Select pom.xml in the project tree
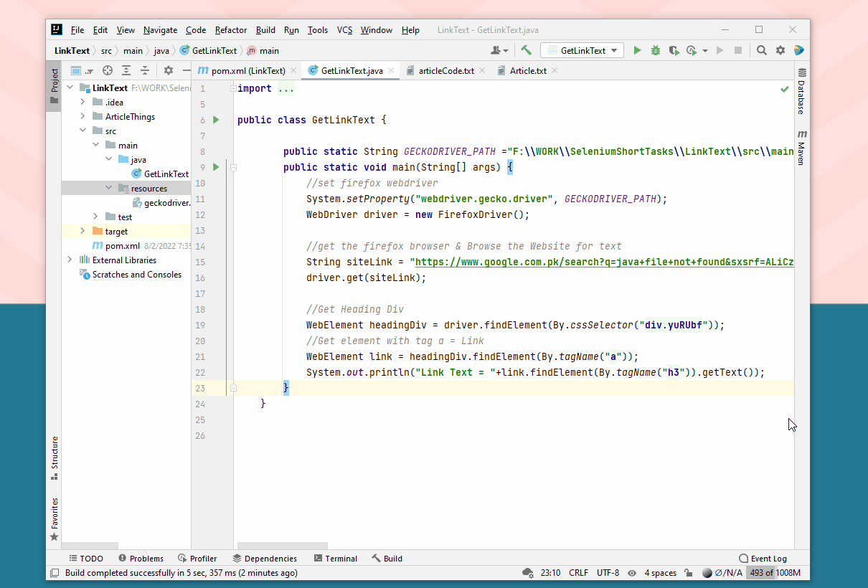The width and height of the screenshot is (868, 588). 115,245
